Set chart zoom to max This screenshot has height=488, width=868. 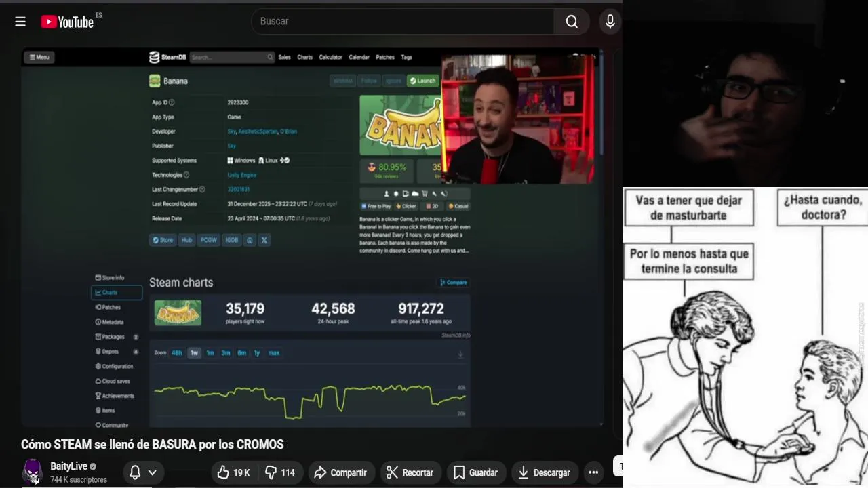pos(274,353)
